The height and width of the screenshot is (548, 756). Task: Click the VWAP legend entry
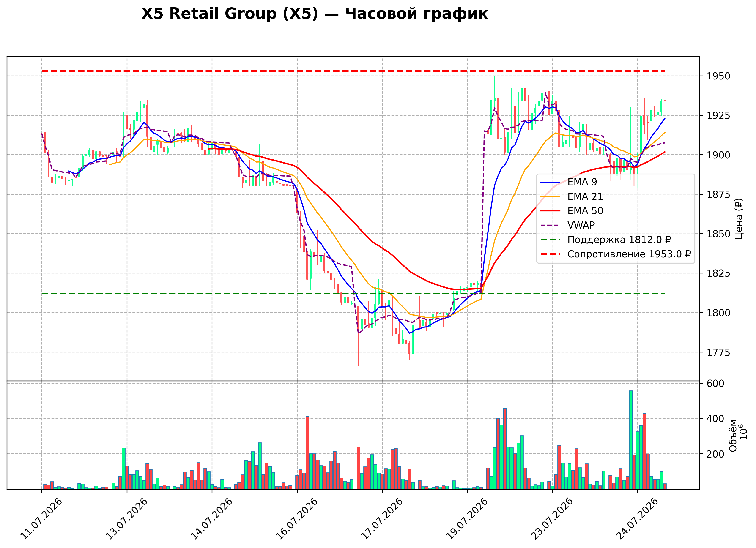567,225
